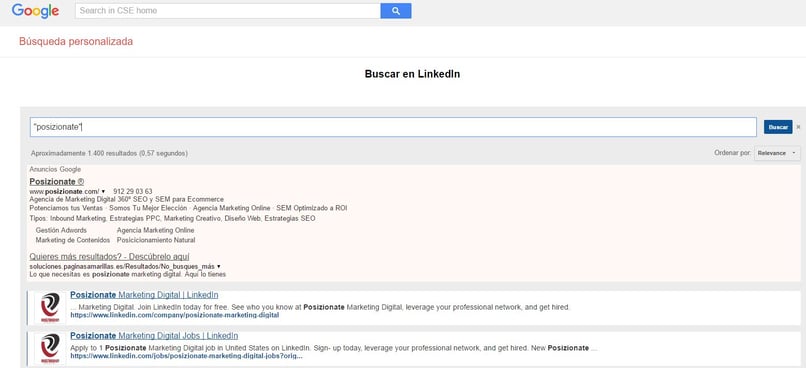Click the 'Marketing Digital. Join LinkedIn today' snippet

coord(320,307)
